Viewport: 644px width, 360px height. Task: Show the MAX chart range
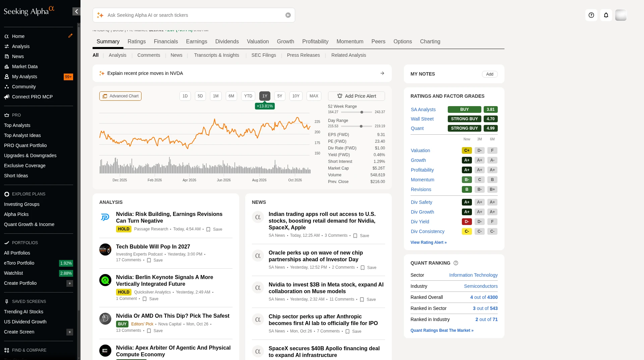[314, 96]
